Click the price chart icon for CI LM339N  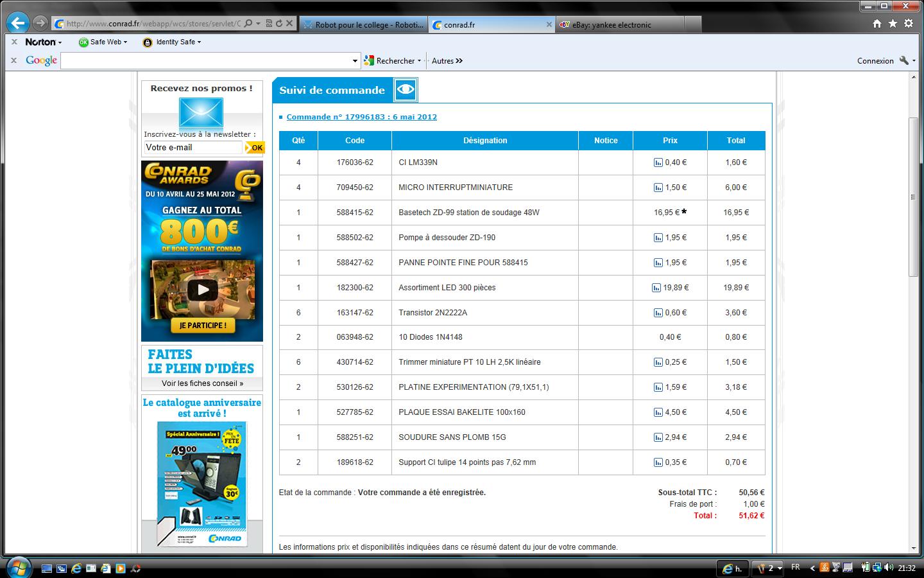tap(658, 162)
